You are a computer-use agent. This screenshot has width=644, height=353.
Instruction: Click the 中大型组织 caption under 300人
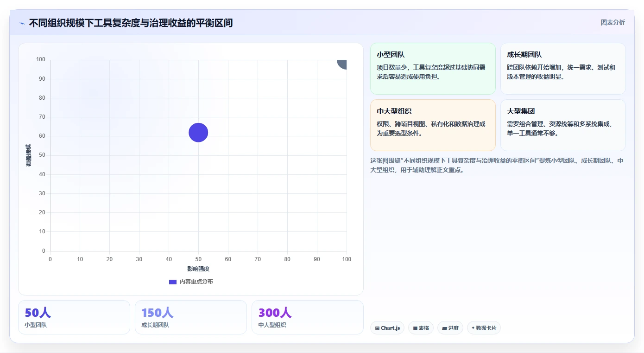[x=272, y=325]
